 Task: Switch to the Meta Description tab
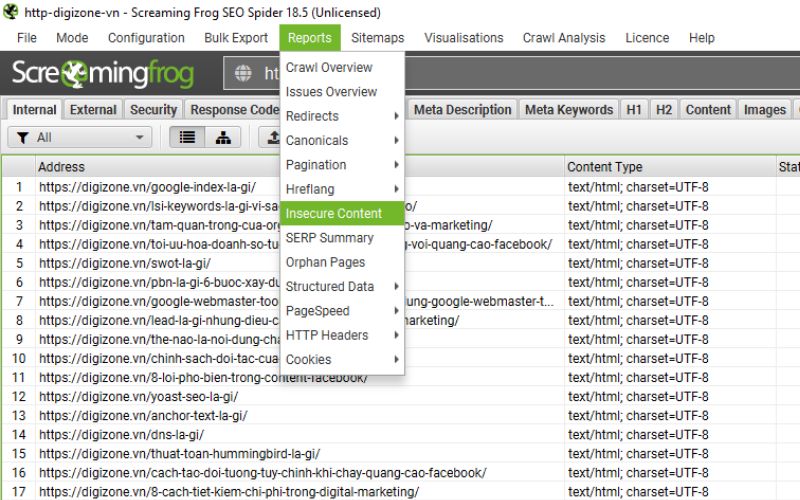tap(462, 110)
